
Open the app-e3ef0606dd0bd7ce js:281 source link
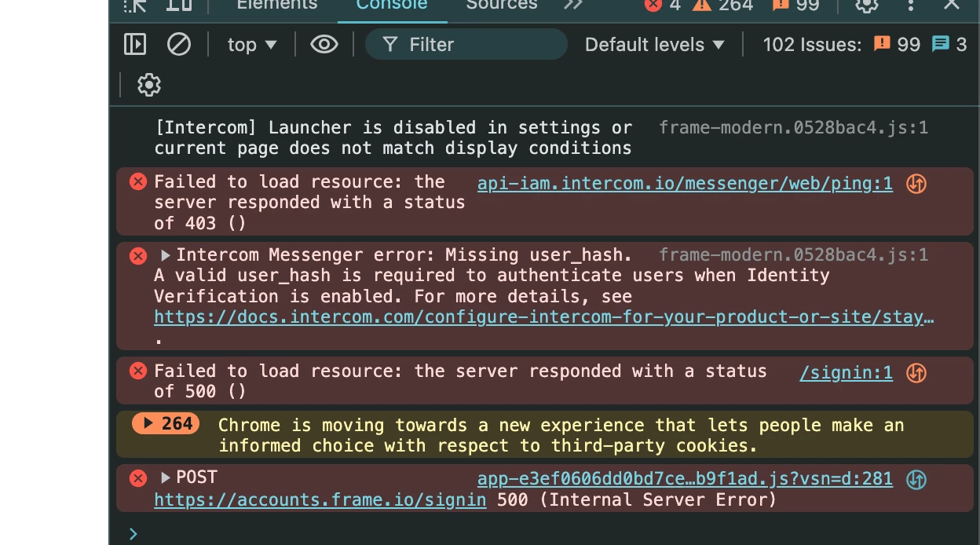(685, 479)
